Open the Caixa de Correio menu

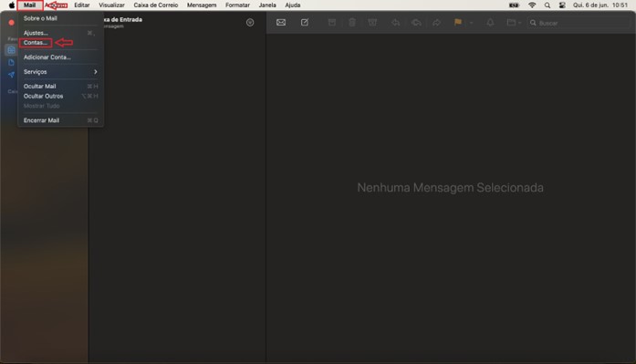(x=156, y=5)
